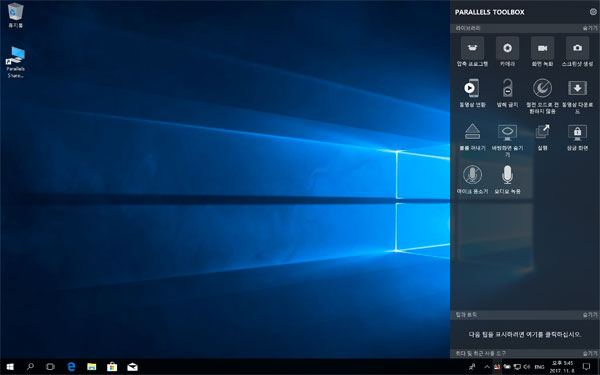The image size is (600, 375).
Task: Open volume control in system tray
Action: point(527,367)
